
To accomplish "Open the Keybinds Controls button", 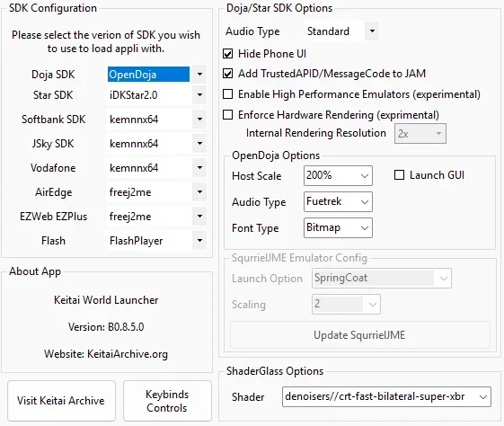I will (167, 401).
